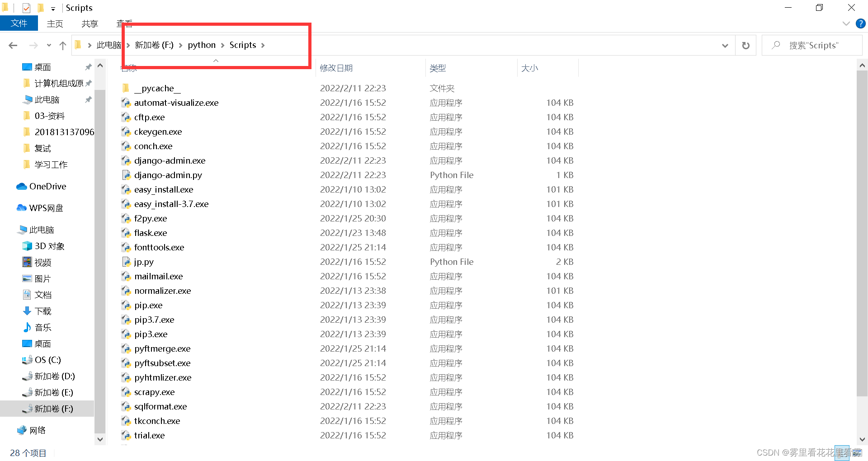
Task: Expand chevron after python in address bar
Action: [x=222, y=45]
